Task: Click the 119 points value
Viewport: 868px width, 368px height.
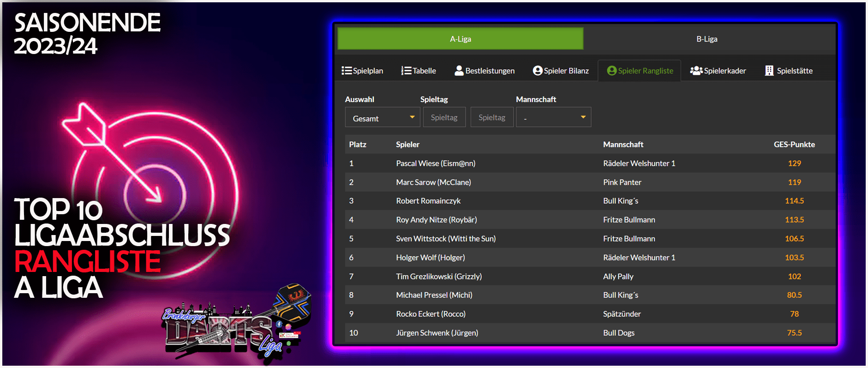Action: (x=794, y=182)
